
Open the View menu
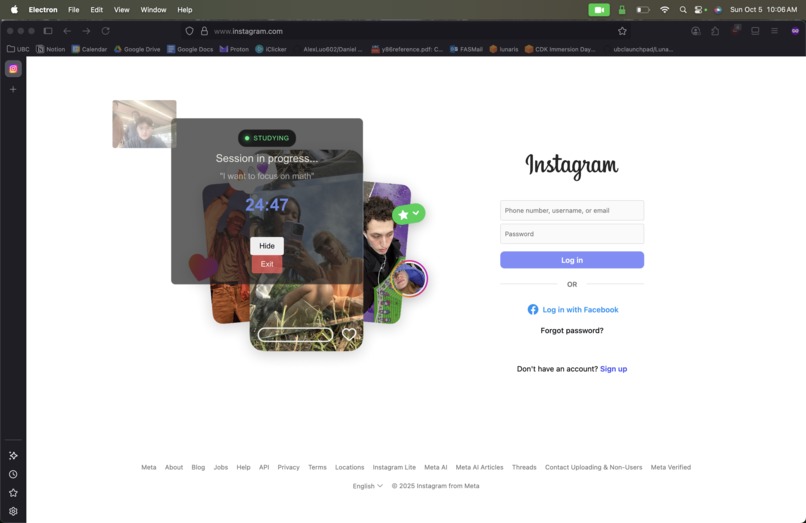pos(122,10)
